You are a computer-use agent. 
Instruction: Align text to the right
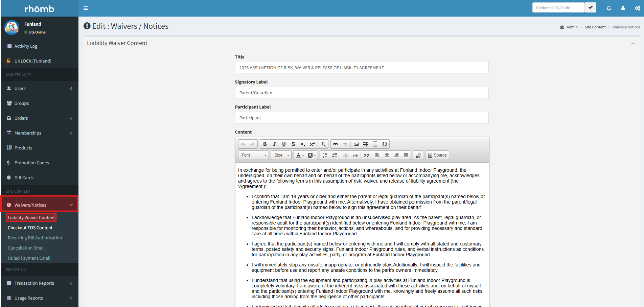396,155
